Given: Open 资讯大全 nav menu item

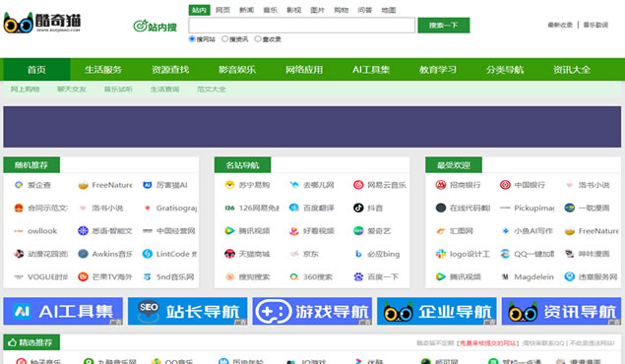Looking at the screenshot, I should click(572, 70).
